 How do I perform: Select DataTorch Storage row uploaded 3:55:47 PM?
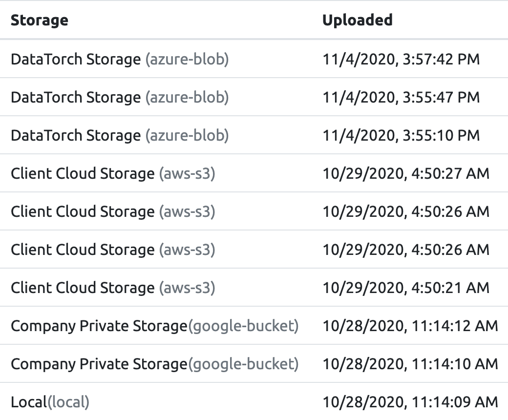point(254,97)
